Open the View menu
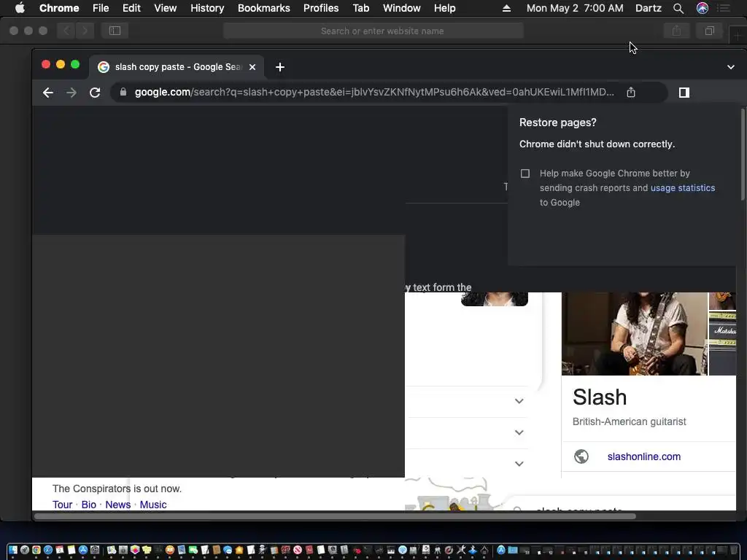Screen dimensions: 747x560 click(x=166, y=8)
